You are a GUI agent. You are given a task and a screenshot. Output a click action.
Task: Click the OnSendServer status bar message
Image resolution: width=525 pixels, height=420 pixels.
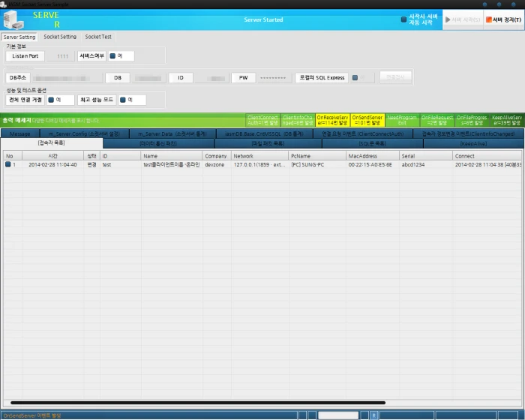point(32,415)
